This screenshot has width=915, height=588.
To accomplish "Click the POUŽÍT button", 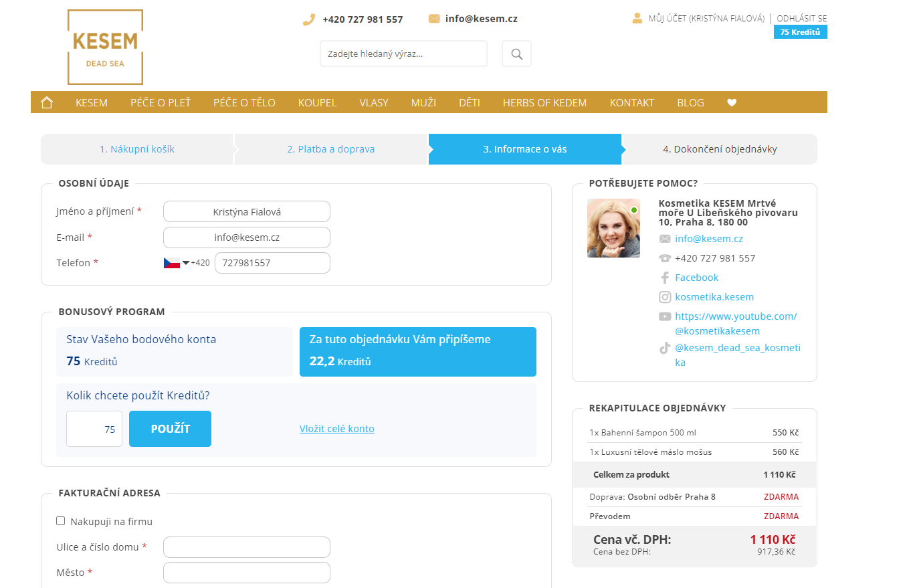I will (x=171, y=429).
